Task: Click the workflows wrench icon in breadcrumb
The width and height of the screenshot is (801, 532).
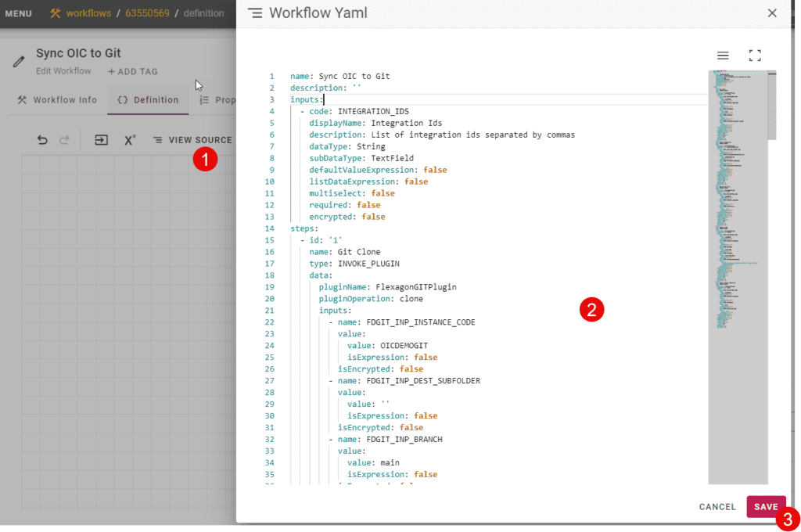Action: (56, 13)
